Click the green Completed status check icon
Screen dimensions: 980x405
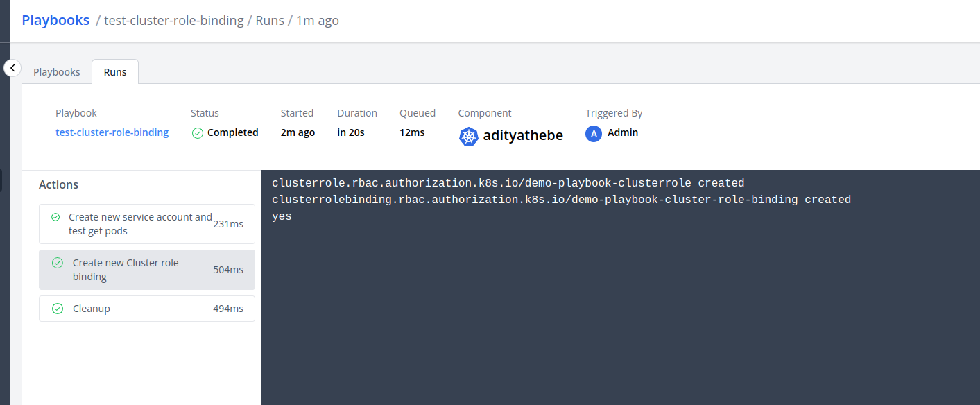tap(198, 133)
